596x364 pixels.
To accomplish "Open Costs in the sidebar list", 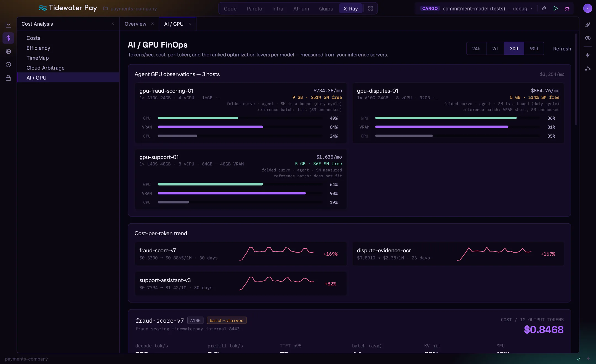I will click(68, 38).
